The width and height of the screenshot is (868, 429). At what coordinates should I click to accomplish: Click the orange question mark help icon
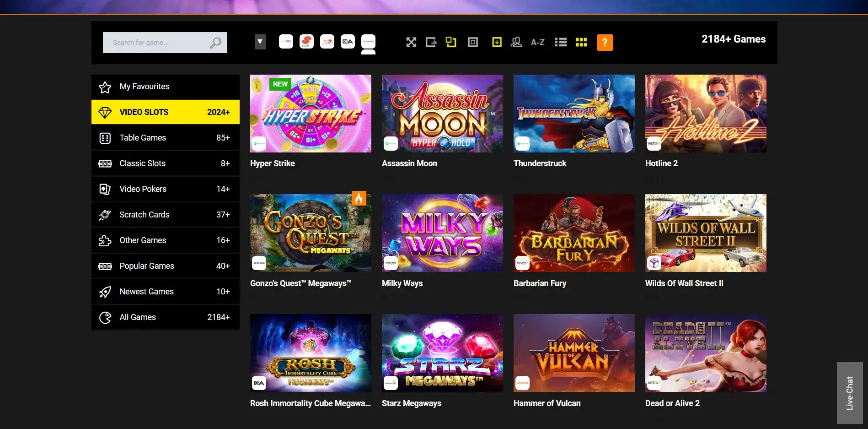coord(605,43)
